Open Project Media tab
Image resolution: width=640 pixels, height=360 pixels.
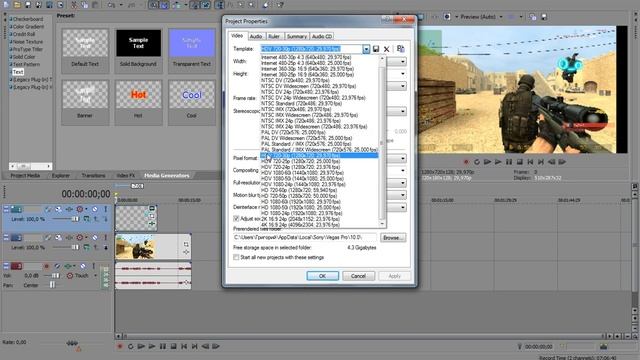[x=25, y=176]
